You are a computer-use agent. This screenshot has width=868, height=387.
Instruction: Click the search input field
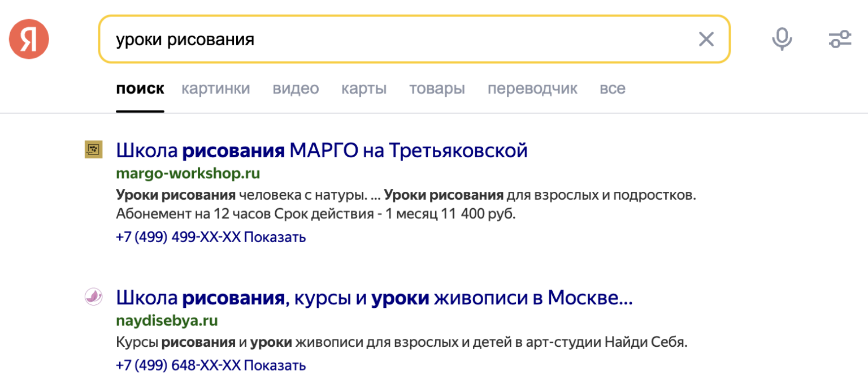[396, 39]
